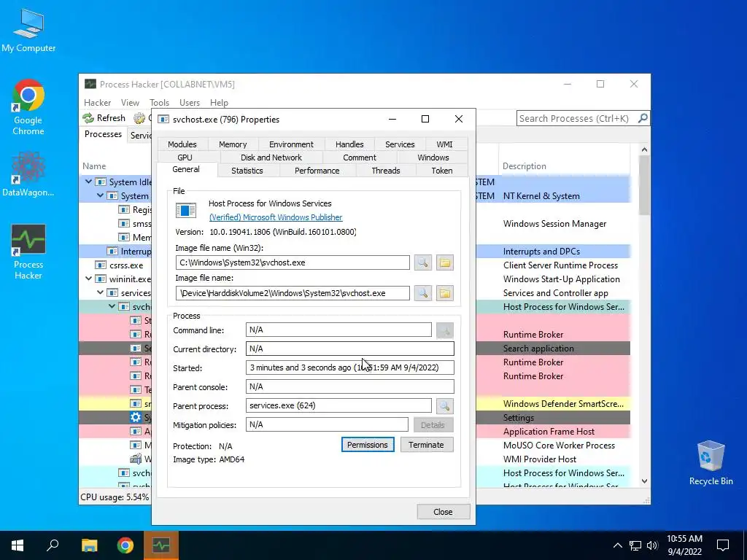Refresh the process list
Image resolution: width=747 pixels, height=560 pixels.
104,117
